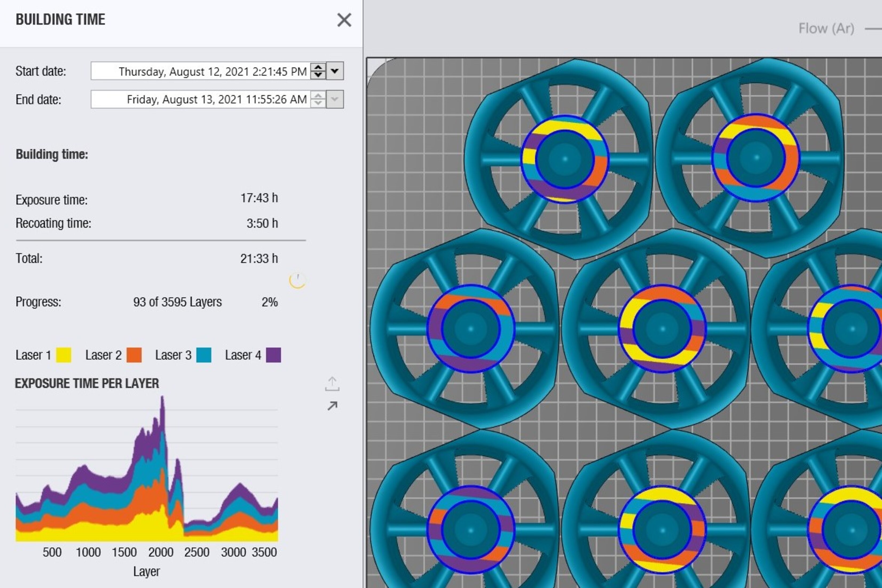The width and height of the screenshot is (882, 588).
Task: Click the loading spinner near Total time
Action: pyautogui.click(x=297, y=281)
